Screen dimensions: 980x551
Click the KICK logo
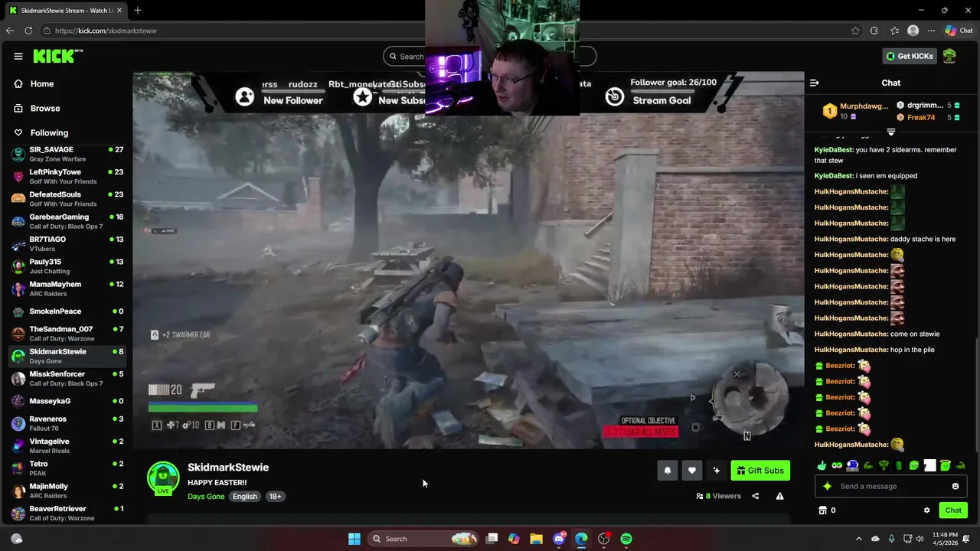57,56
